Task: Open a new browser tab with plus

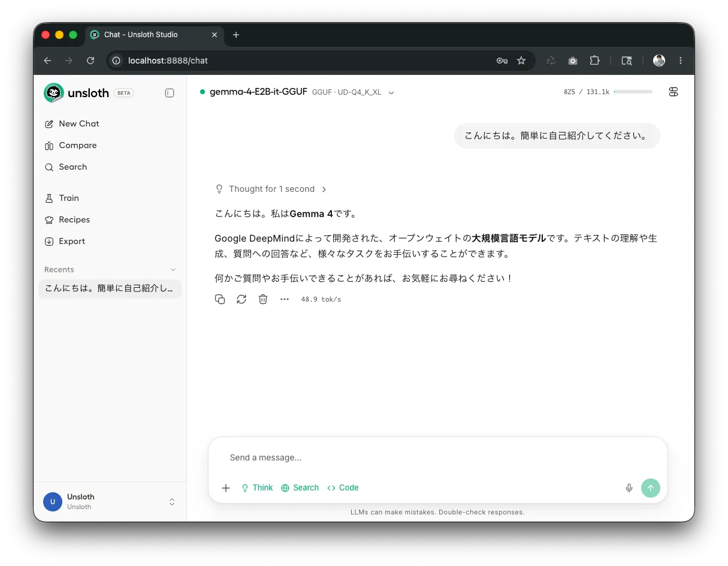Action: pos(236,35)
